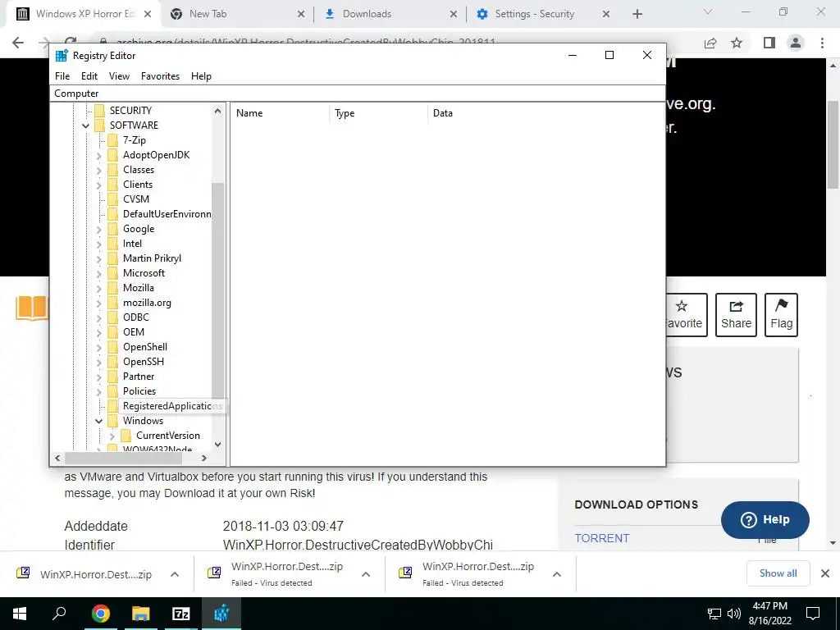Click the Chrome share page icon
The height and width of the screenshot is (630, 840).
point(710,43)
